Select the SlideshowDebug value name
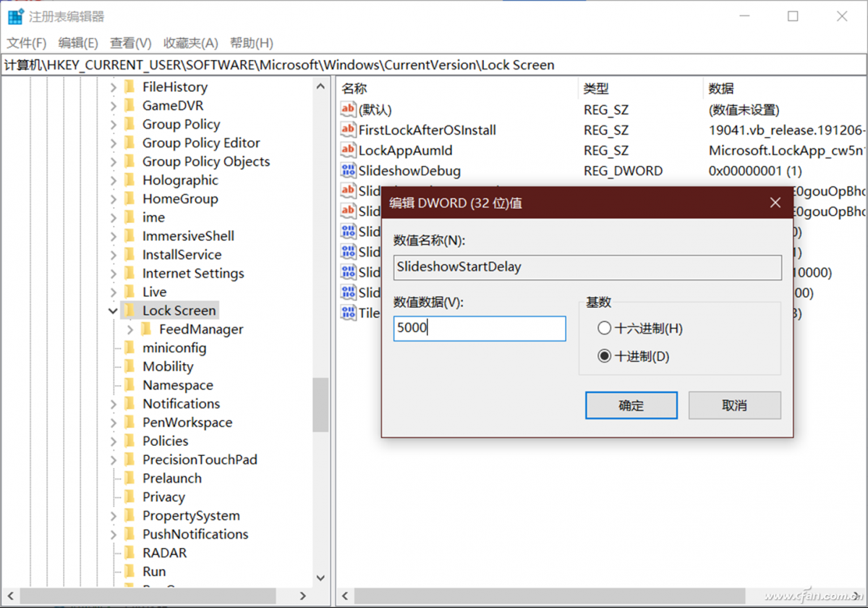Image resolution: width=868 pixels, height=608 pixels. [409, 171]
